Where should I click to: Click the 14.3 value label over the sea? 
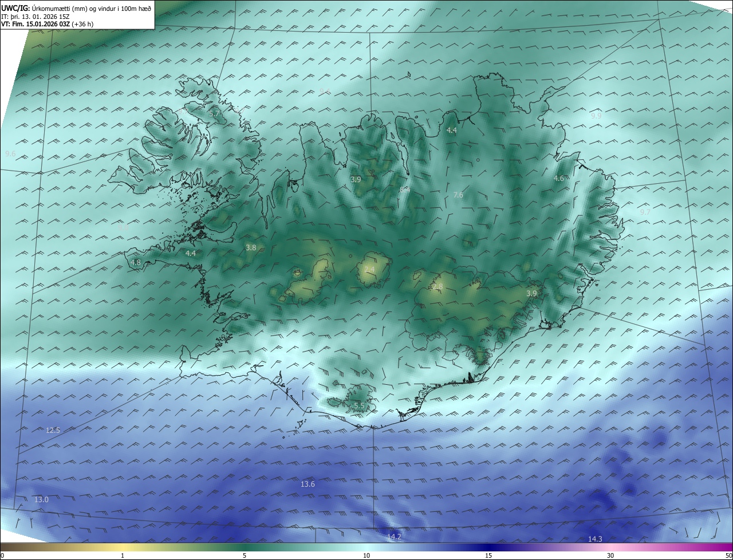pos(595,539)
